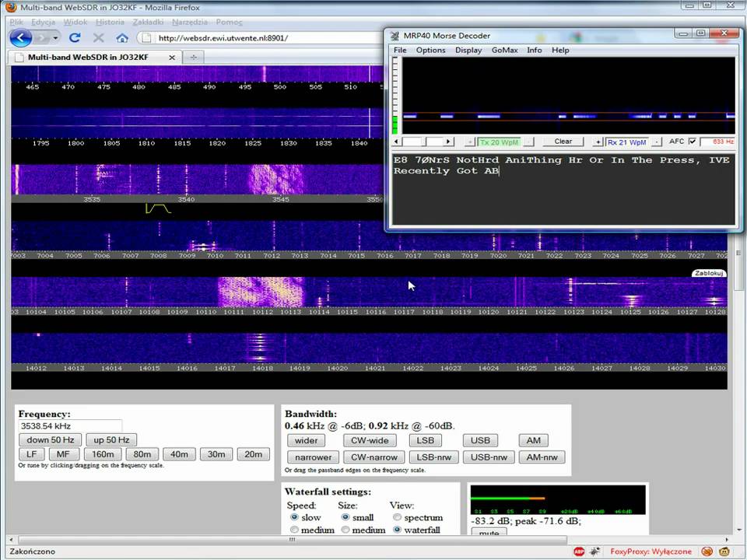Click the Firebug bug icon in status bar
Screen dimensions: 747x560
(x=594, y=551)
